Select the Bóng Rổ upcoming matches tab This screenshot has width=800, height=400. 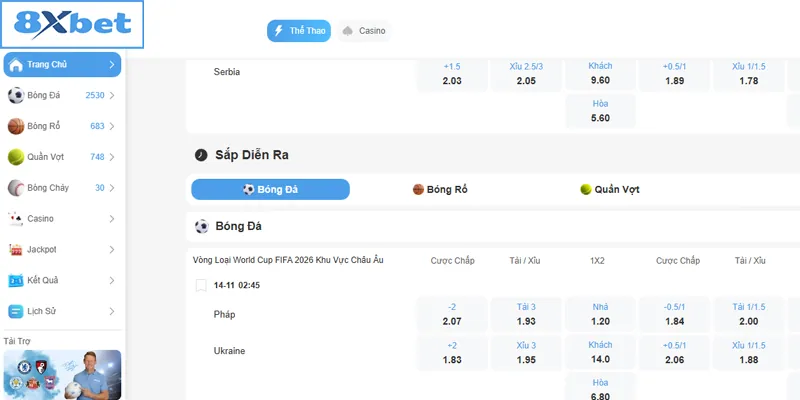440,189
